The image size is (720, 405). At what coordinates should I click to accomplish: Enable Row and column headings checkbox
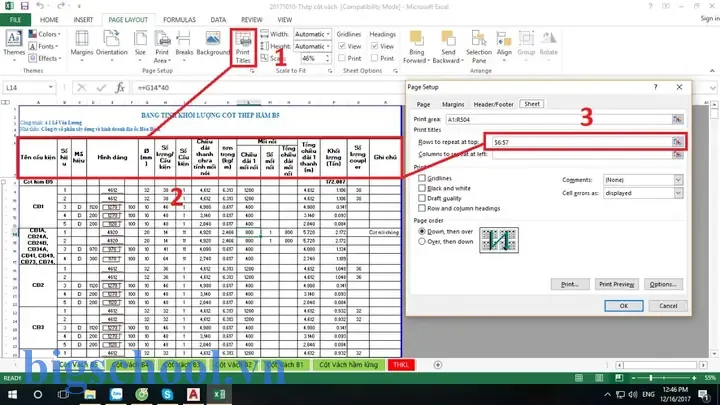(x=422, y=208)
